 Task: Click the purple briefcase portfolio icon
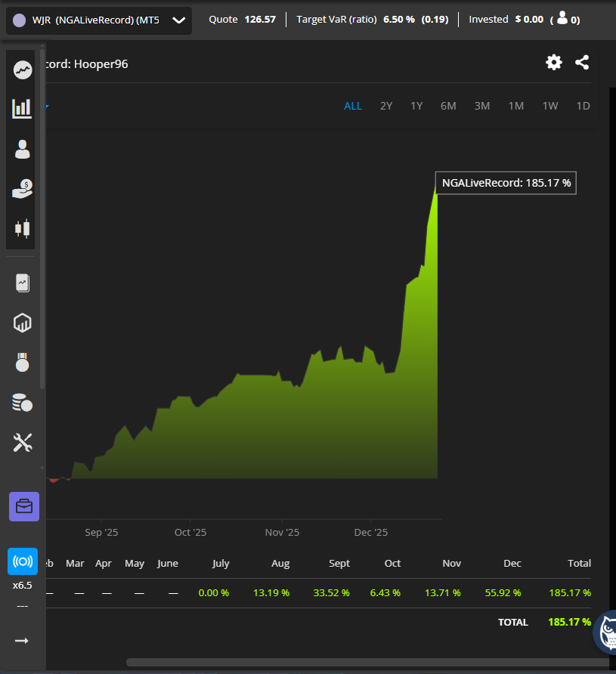(x=23, y=506)
